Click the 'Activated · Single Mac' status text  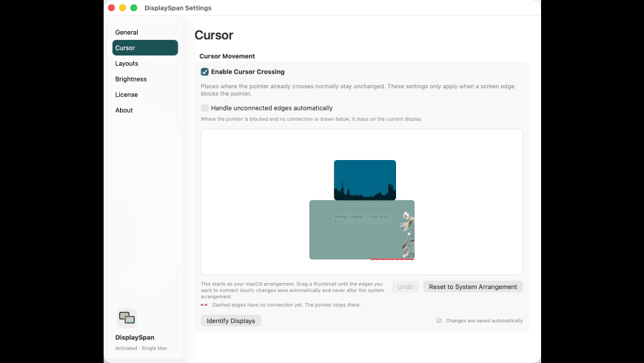[141, 348]
